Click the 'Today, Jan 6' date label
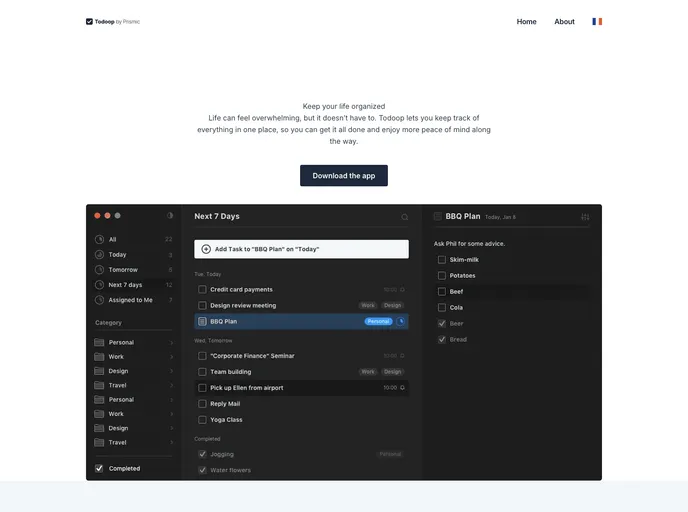This screenshot has width=688, height=512. [x=500, y=217]
